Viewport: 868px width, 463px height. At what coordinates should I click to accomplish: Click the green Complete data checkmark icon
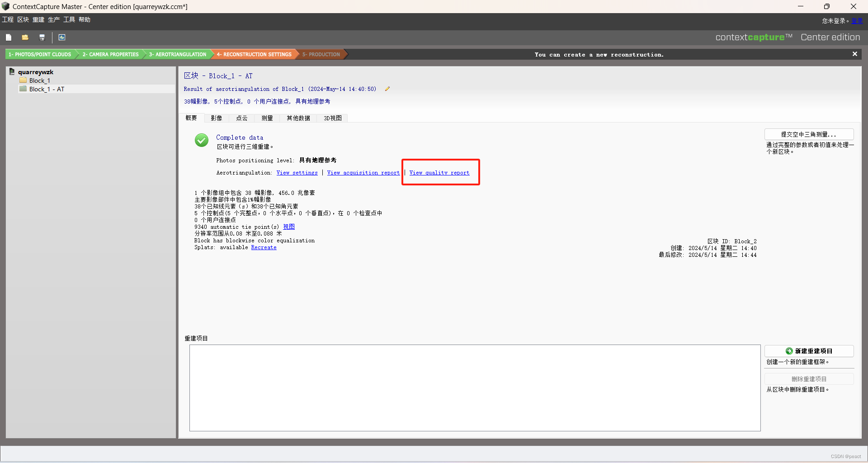tap(201, 140)
